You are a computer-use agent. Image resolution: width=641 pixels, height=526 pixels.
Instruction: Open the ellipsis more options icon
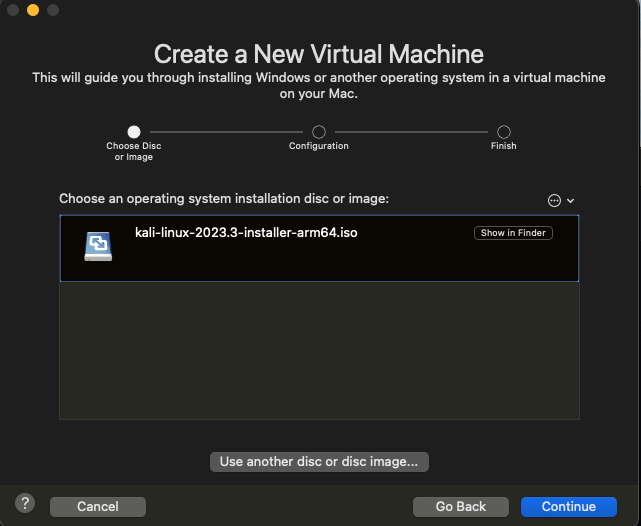[555, 200]
